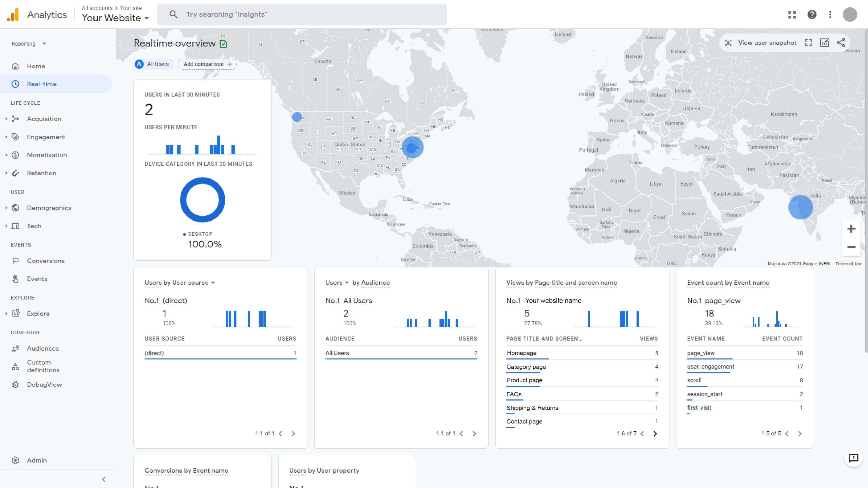Click the edit comparisons chart icon
The height and width of the screenshot is (488, 868).
coord(825,42)
